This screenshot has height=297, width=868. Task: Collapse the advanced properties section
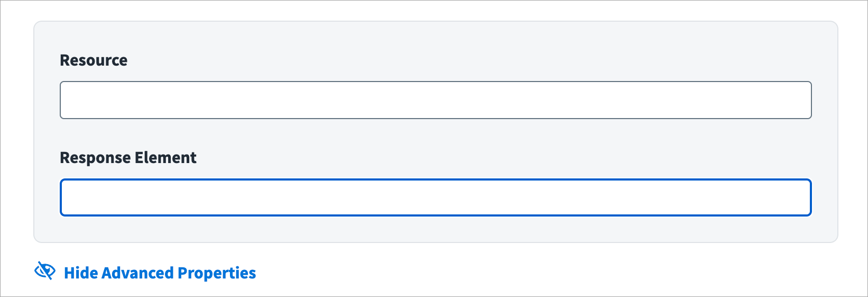point(160,273)
